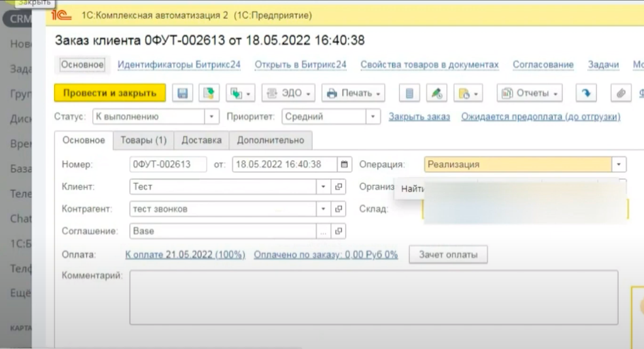Image resolution: width=644 pixels, height=349 pixels.
Task: Click the list document icon after Печать
Action: point(409,93)
